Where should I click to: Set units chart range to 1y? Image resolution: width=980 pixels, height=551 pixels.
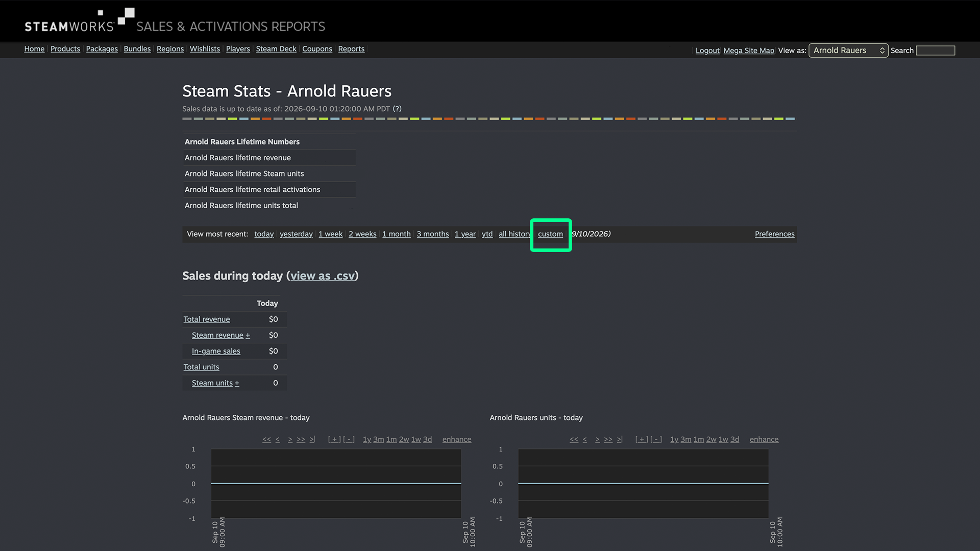click(x=674, y=439)
